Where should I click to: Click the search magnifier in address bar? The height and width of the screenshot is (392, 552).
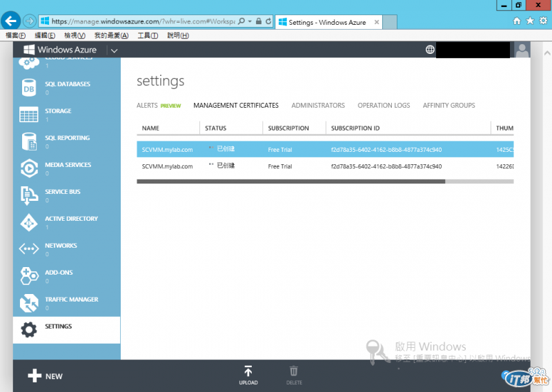[x=241, y=21]
